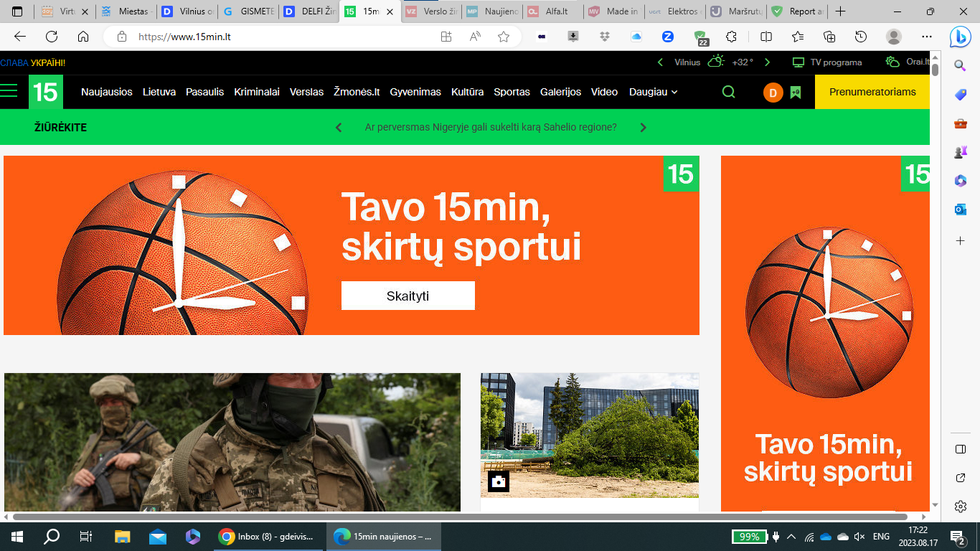Click the green 15min logo
This screenshot has width=980, height=551.
(x=45, y=92)
